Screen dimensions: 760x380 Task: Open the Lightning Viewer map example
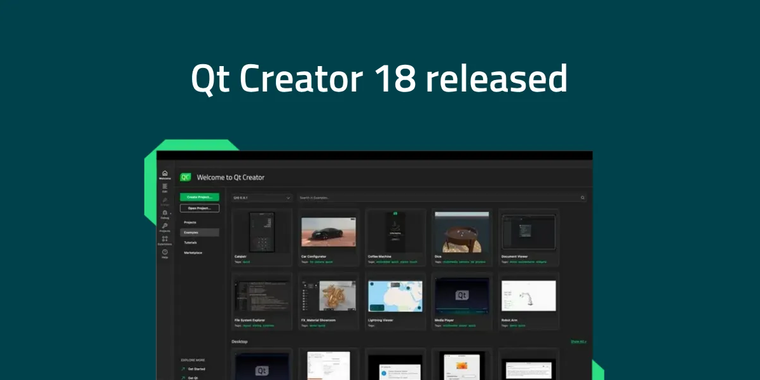tap(396, 301)
